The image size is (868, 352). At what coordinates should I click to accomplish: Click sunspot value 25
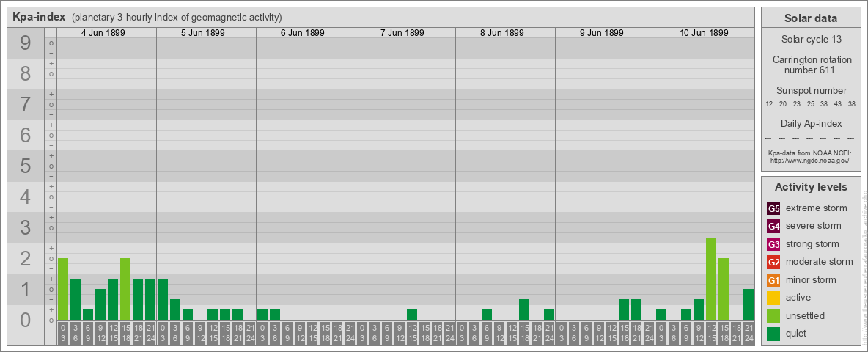(810, 104)
